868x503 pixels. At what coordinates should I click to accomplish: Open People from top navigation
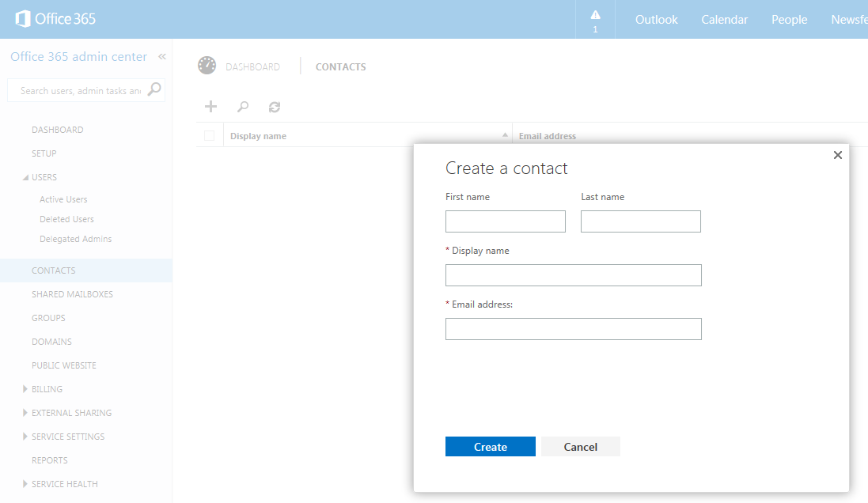click(790, 19)
